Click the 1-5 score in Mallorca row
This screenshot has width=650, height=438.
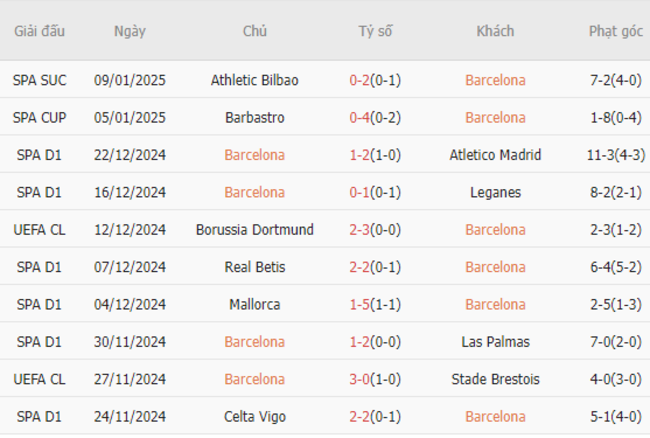click(x=359, y=304)
